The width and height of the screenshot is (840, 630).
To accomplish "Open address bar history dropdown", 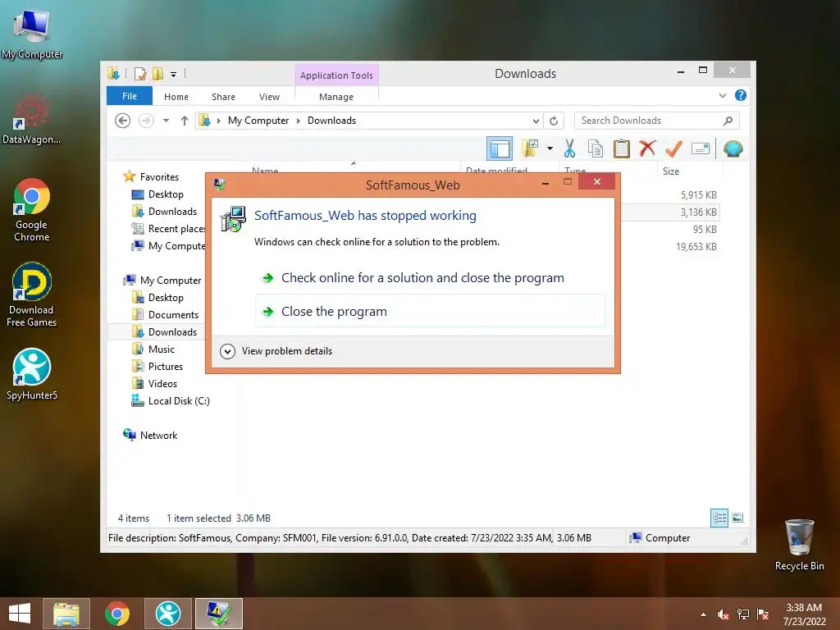I will (536, 121).
